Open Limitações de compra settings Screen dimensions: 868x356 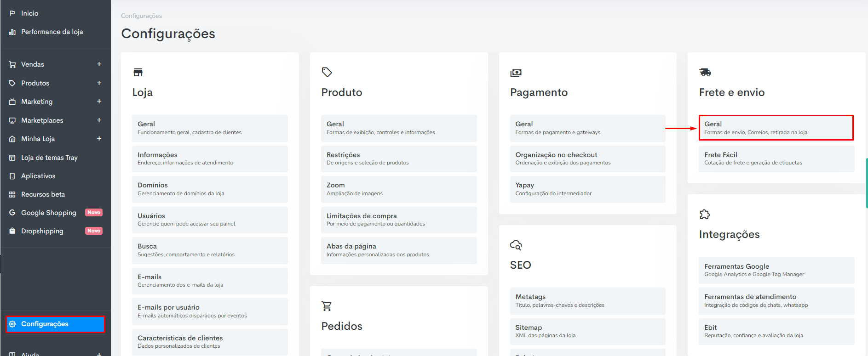click(399, 220)
